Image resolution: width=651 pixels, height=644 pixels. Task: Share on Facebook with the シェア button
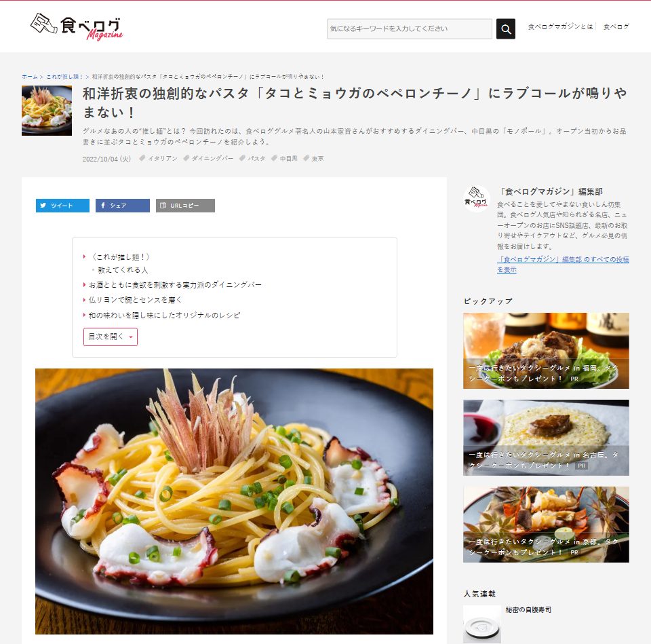[x=123, y=205]
